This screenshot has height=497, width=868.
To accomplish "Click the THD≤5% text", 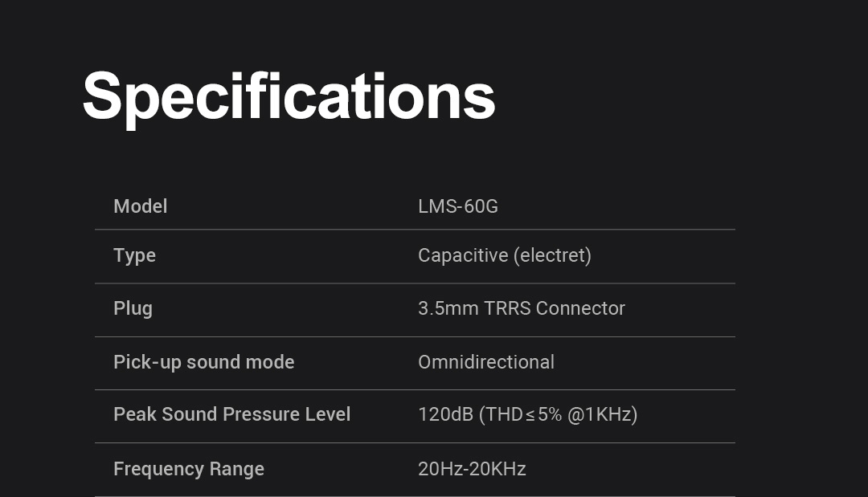I will (523, 414).
